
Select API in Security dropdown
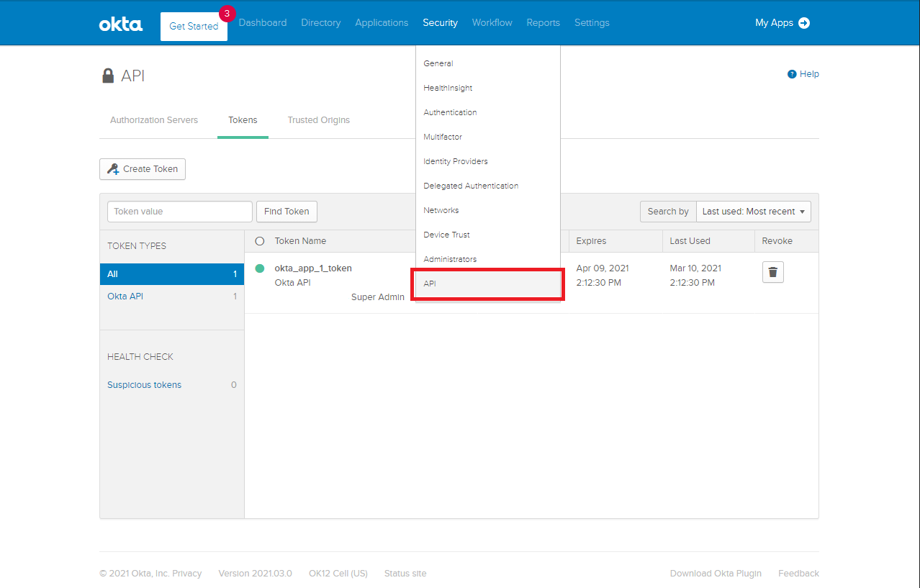[x=488, y=284]
